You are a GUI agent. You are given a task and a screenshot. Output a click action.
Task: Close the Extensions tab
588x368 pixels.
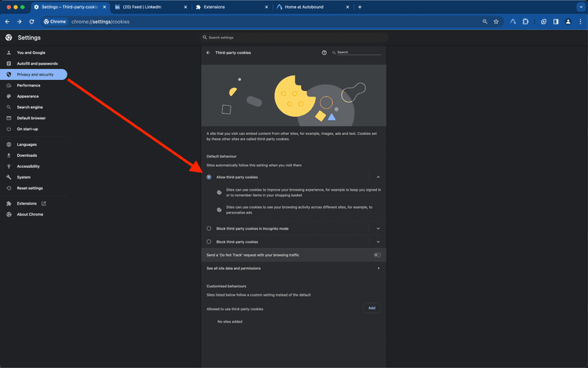(267, 7)
